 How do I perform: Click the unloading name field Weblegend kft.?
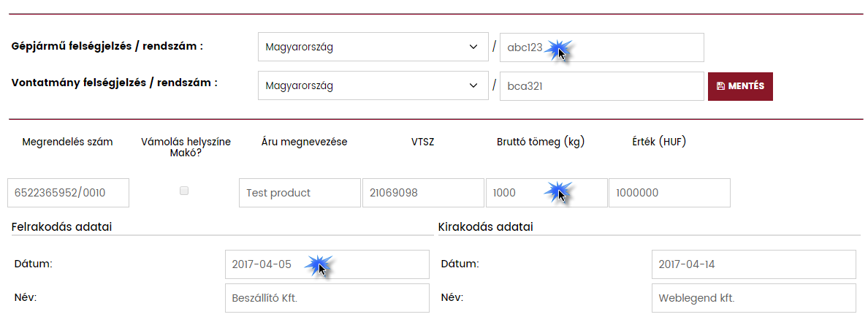pyautogui.click(x=753, y=298)
